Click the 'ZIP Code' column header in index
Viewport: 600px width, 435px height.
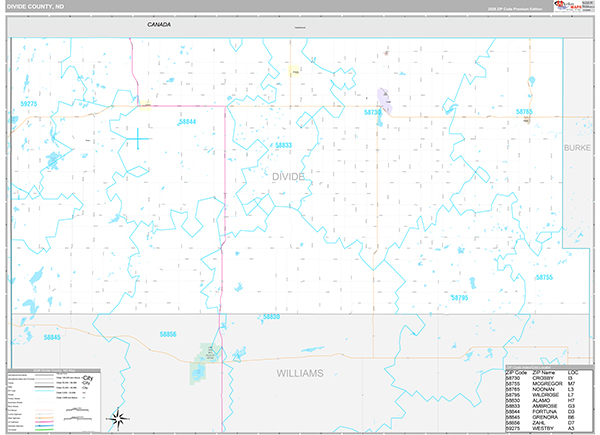(516, 373)
